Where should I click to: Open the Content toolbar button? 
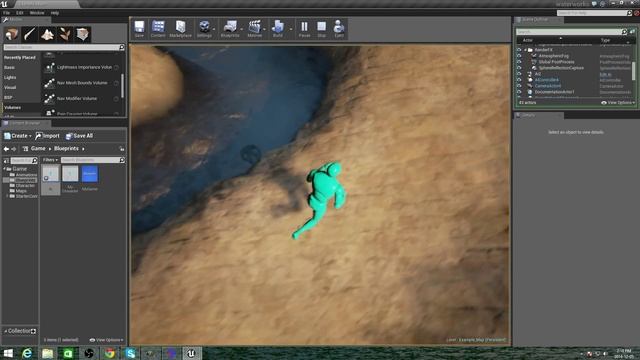(x=158, y=29)
